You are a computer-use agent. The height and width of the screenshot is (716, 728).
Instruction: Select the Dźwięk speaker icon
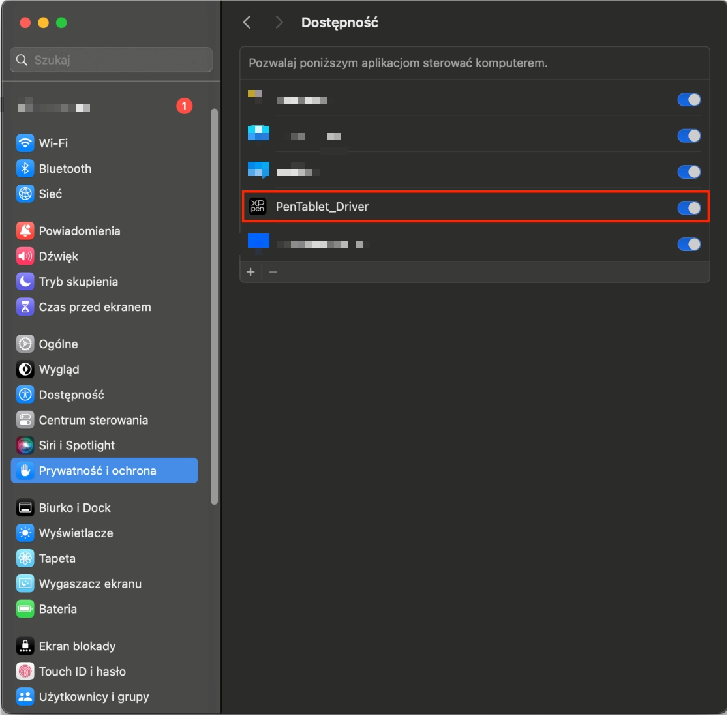tap(25, 256)
